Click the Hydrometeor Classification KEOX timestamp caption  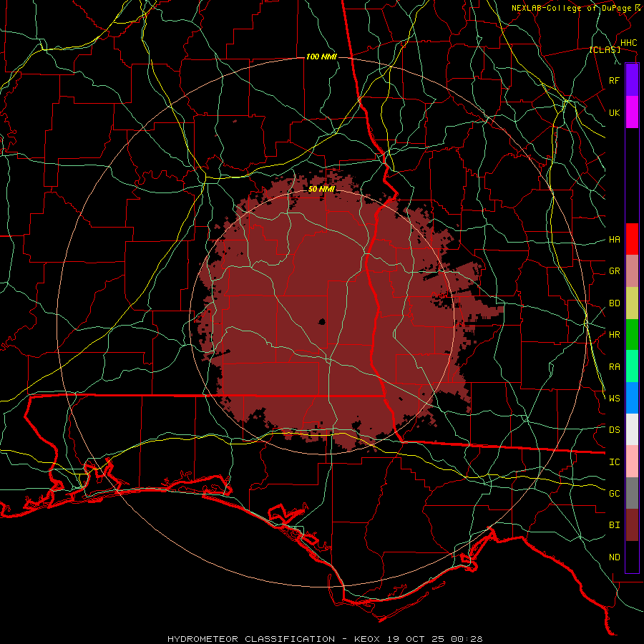(x=325, y=639)
